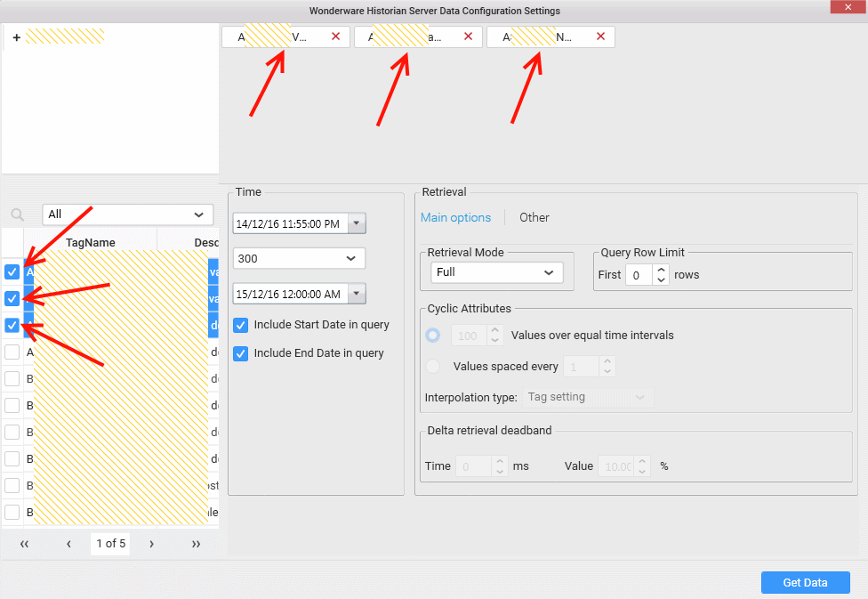Screen dimensions: 868x599
Task: Jump to the last page of tags
Action: click(196, 544)
